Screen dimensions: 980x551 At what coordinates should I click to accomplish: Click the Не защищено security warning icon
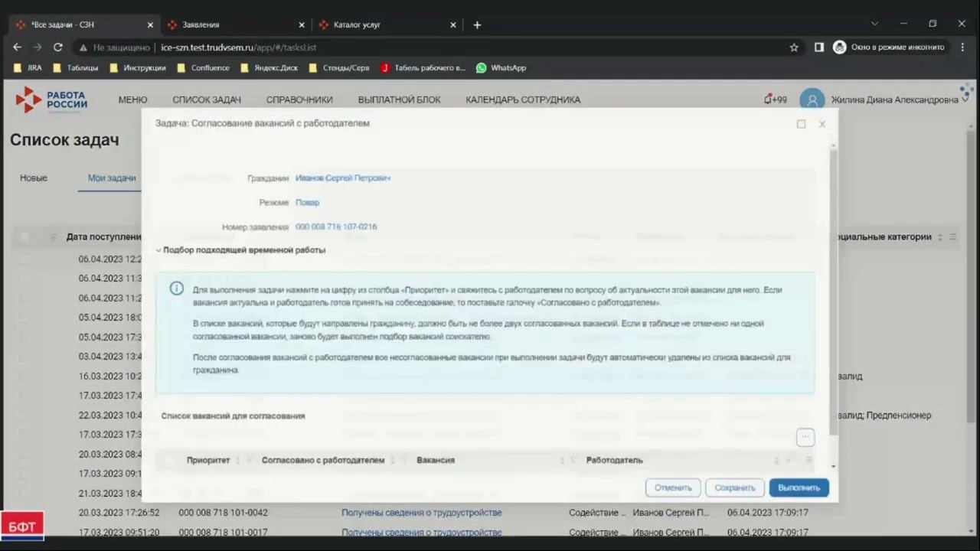pos(83,47)
